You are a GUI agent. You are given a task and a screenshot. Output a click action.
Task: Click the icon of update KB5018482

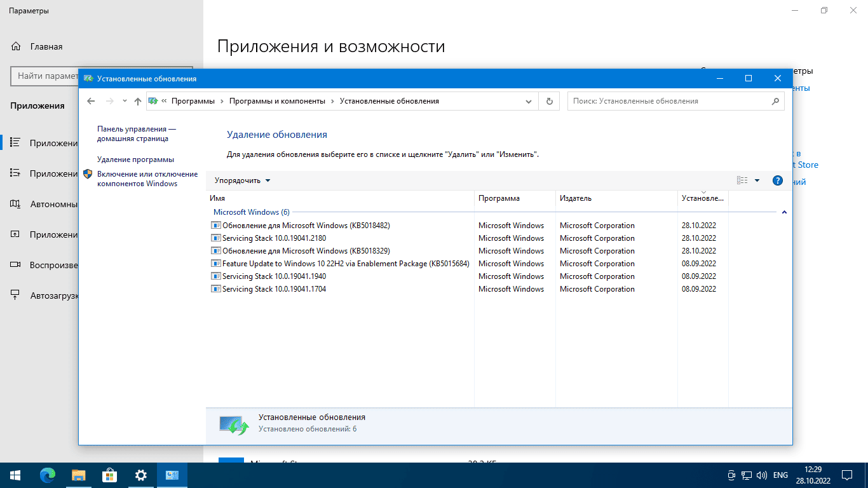pyautogui.click(x=216, y=226)
